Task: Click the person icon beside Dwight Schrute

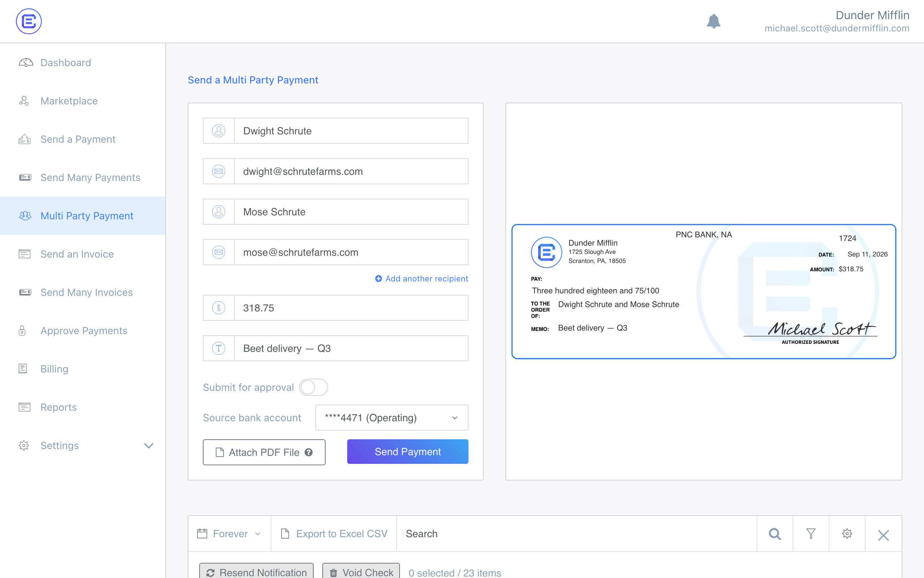Action: click(218, 131)
